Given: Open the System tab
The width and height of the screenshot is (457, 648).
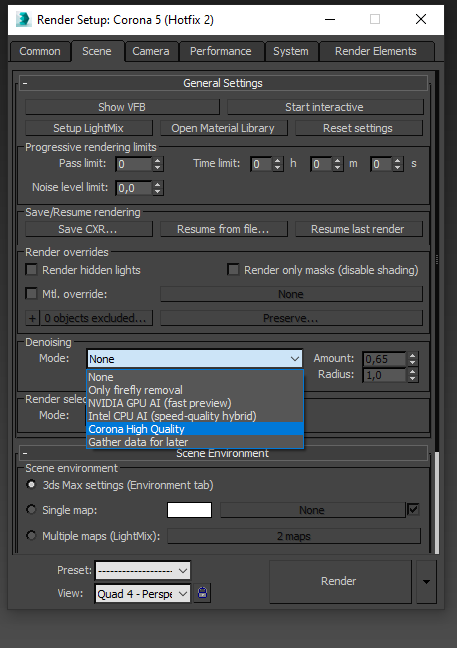Looking at the screenshot, I should 291,51.
